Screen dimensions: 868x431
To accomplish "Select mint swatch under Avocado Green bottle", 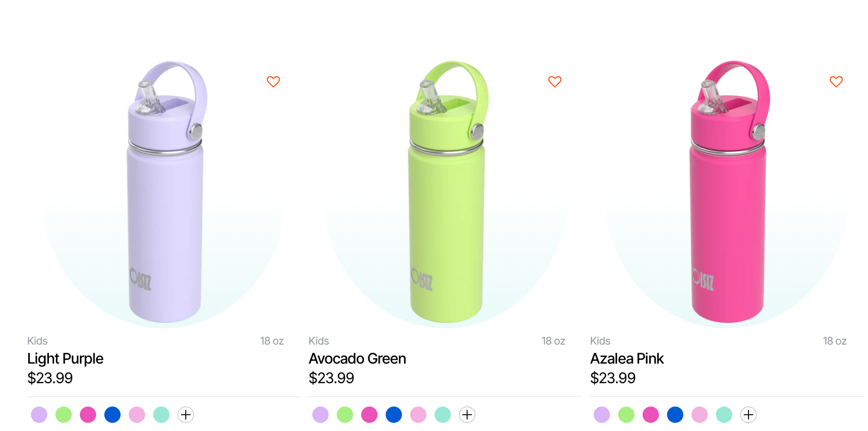I will (x=443, y=415).
